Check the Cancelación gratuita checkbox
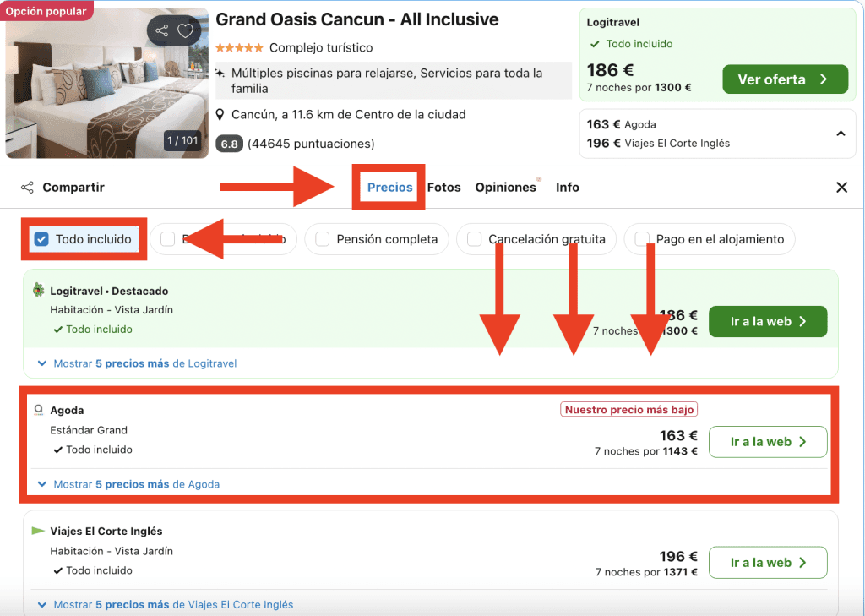The image size is (865, 616). pos(474,239)
